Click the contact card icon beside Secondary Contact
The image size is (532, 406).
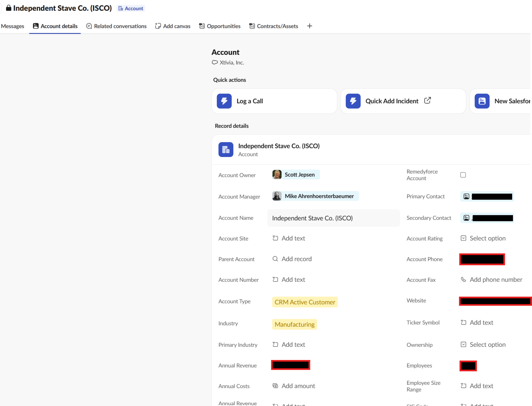click(466, 218)
